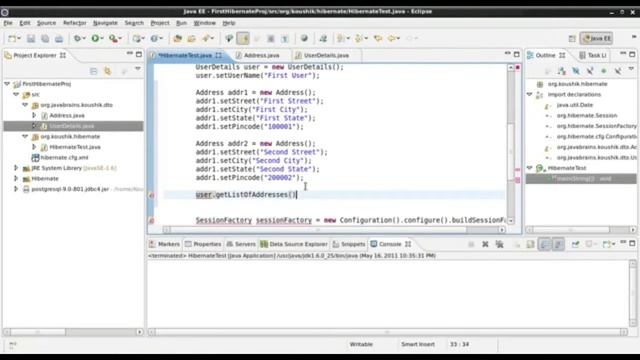Open the Navigate menu
The width and height of the screenshot is (640, 360).
pos(105,23)
